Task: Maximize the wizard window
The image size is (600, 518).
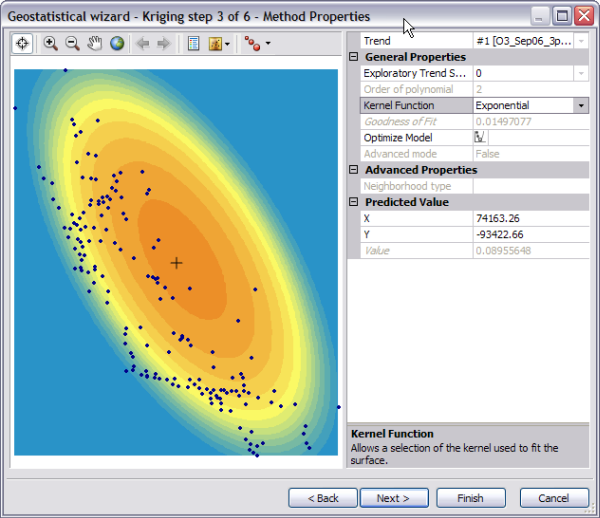Action: (x=562, y=16)
